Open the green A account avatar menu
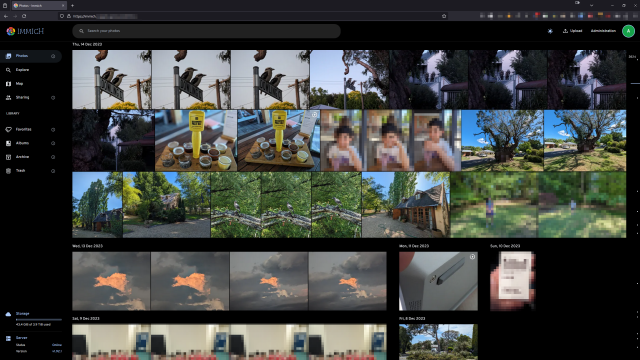640x360 pixels. pyautogui.click(x=628, y=31)
